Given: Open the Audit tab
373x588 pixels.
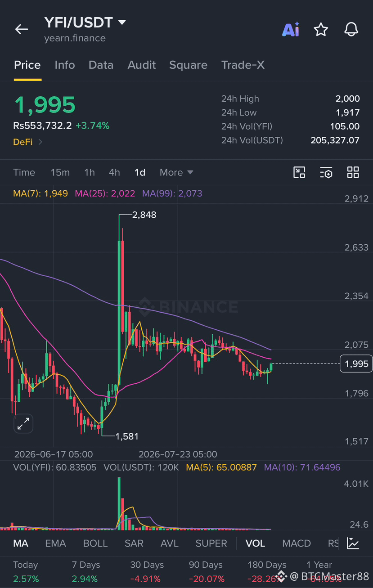Looking at the screenshot, I should [142, 65].
